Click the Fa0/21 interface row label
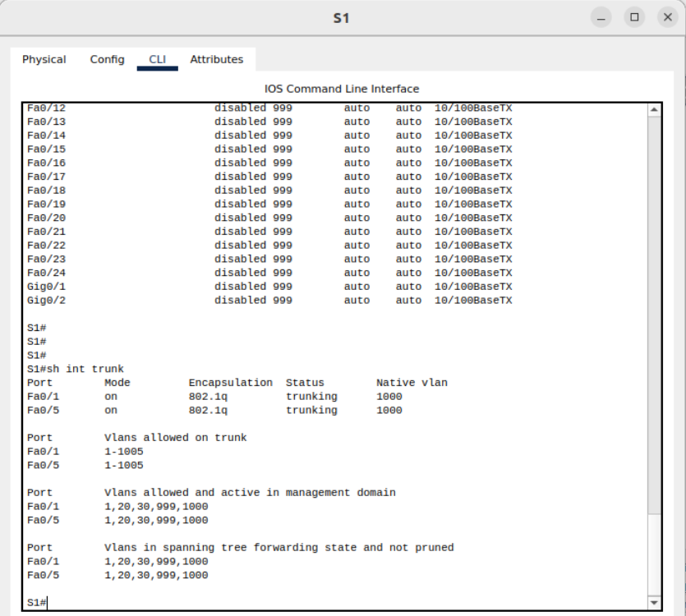Screen dimensions: 686x616 tap(46, 232)
